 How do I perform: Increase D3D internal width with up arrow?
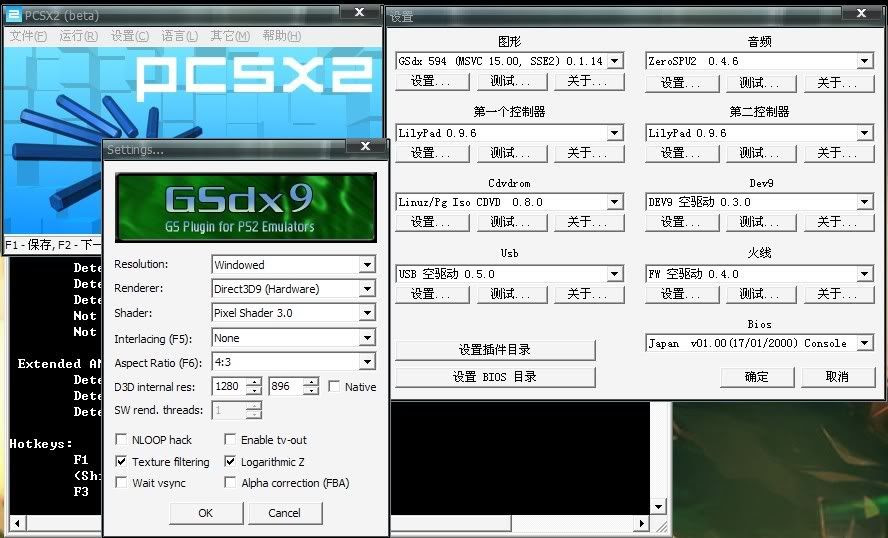pyautogui.click(x=254, y=382)
